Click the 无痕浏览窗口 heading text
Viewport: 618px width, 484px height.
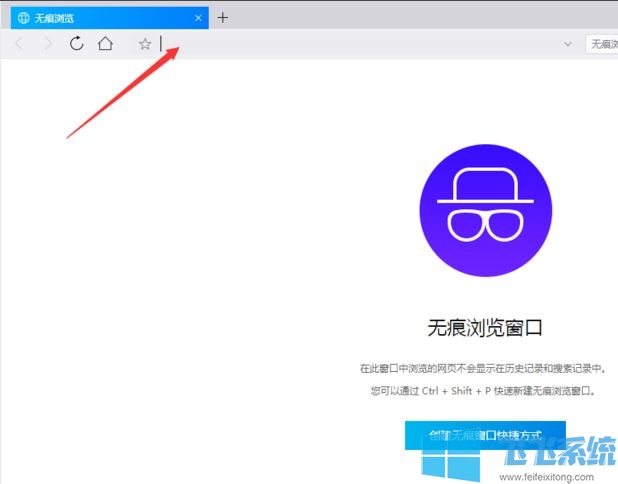tap(485, 328)
